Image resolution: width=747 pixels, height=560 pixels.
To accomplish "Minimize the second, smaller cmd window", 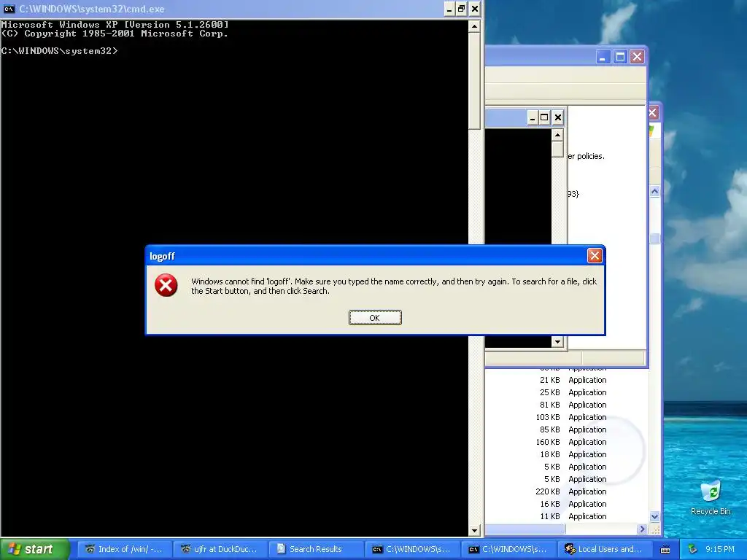I will (533, 117).
